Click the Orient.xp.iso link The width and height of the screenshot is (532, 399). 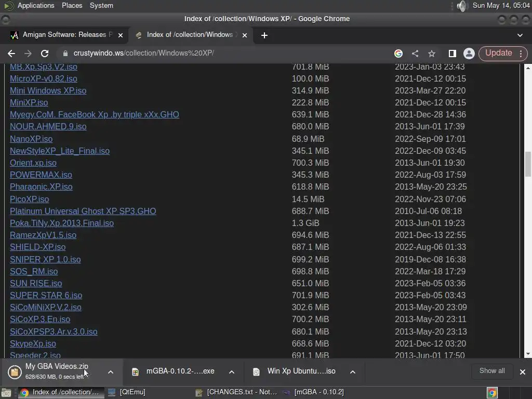tap(33, 163)
